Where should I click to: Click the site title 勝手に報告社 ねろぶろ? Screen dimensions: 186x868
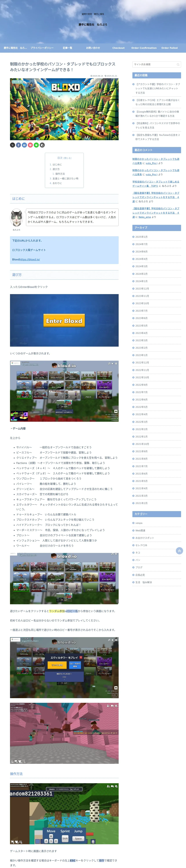(93, 25)
